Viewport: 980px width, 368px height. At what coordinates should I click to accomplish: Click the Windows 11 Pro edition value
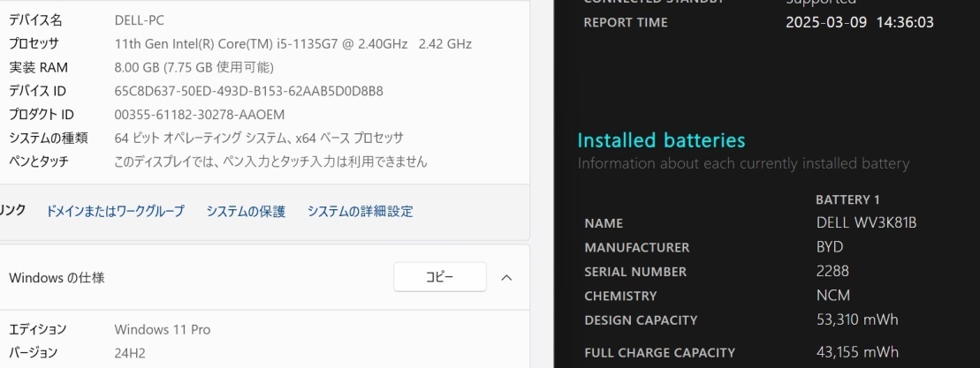[163, 329]
